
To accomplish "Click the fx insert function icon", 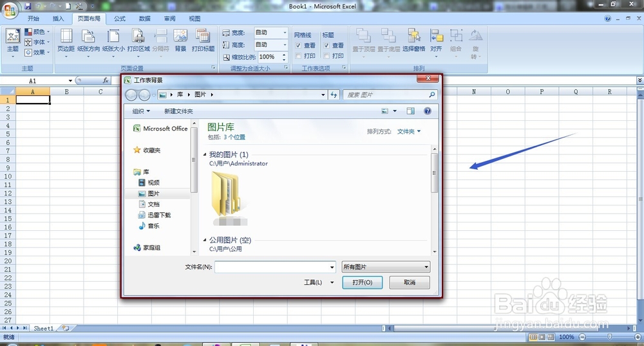I will pyautogui.click(x=106, y=81).
